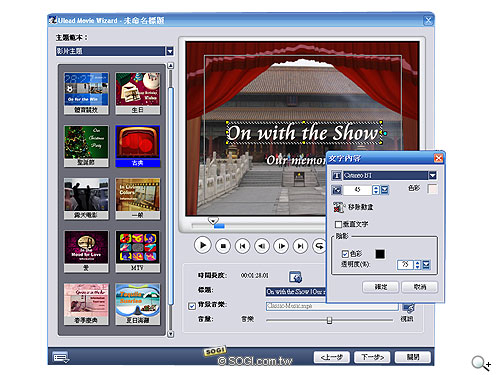Step back one frame
Viewport: 500px width, 375px height.
(262, 246)
